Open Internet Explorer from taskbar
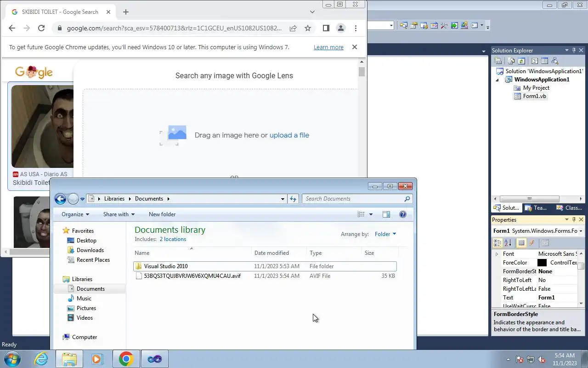 click(x=41, y=359)
